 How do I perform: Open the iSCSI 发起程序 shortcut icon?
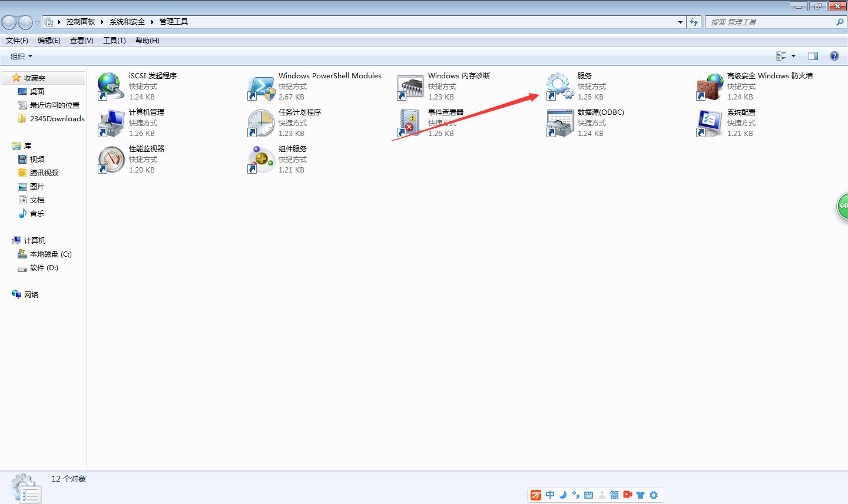coord(111,87)
